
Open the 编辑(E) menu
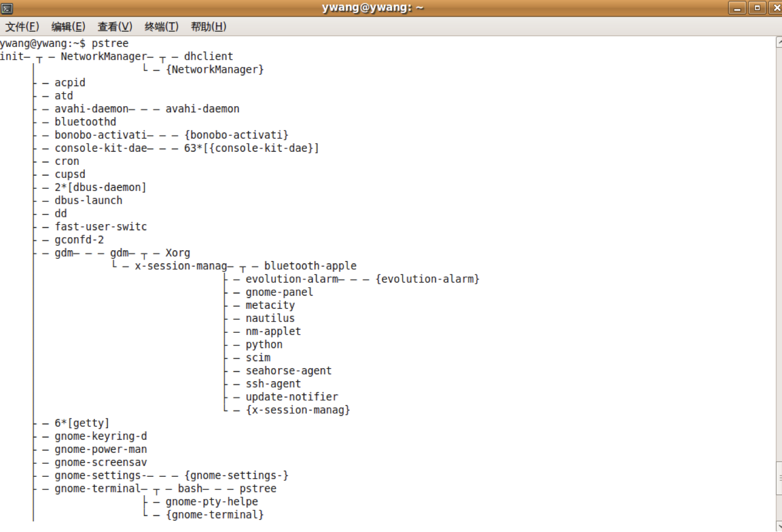[x=68, y=27]
